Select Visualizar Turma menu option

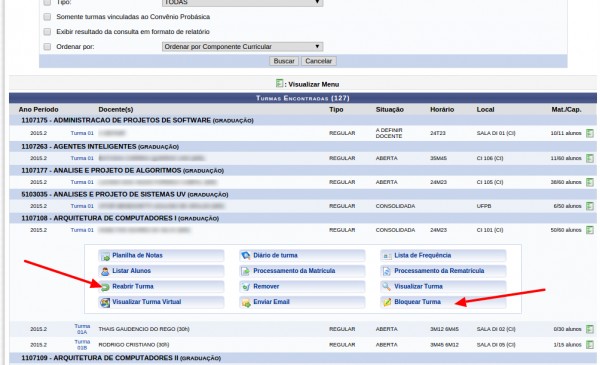pos(443,286)
